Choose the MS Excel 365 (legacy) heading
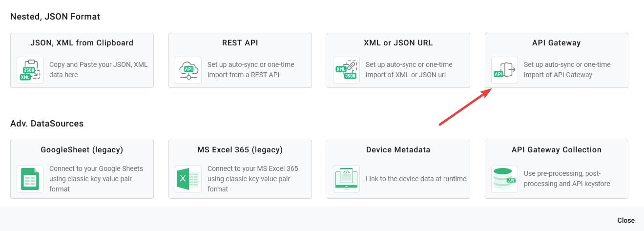The height and width of the screenshot is (231, 644). 240,150
